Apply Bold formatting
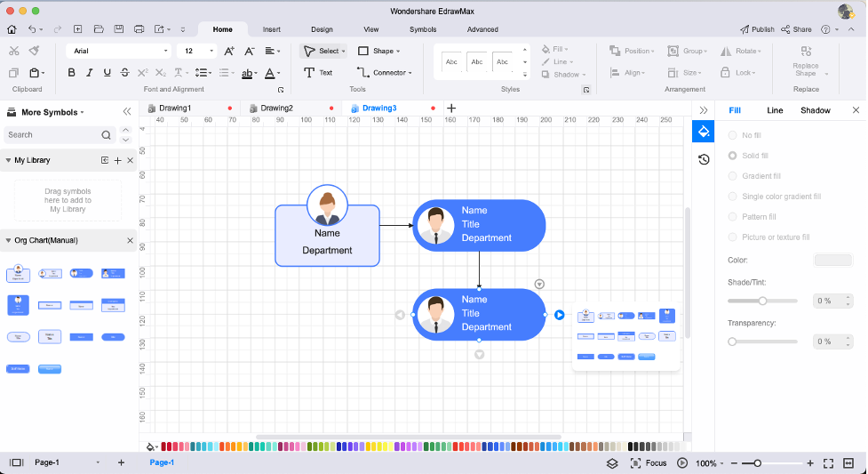Screen dimensions: 868x474 (x=71, y=73)
